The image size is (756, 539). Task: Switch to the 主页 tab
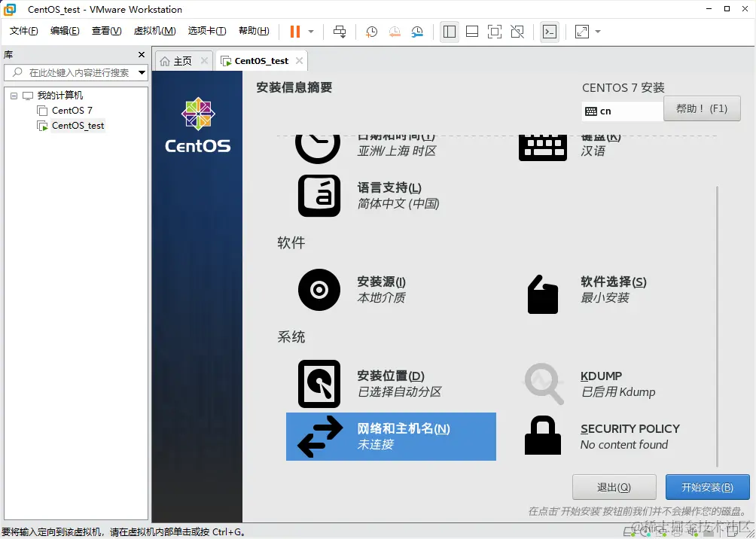[x=181, y=60]
